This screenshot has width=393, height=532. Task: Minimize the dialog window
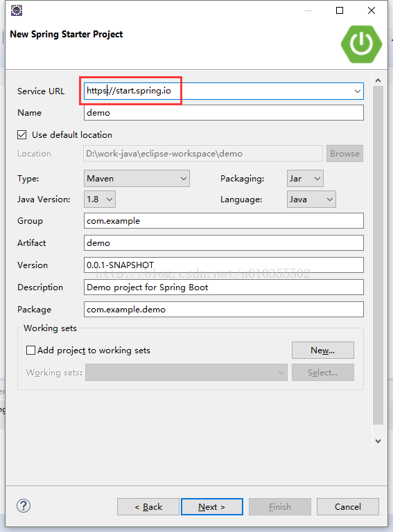coord(308,10)
